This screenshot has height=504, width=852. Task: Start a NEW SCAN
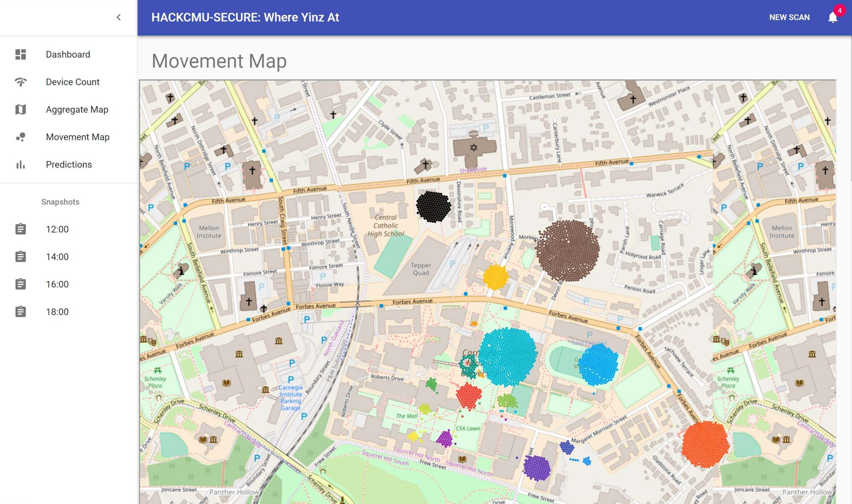[789, 17]
